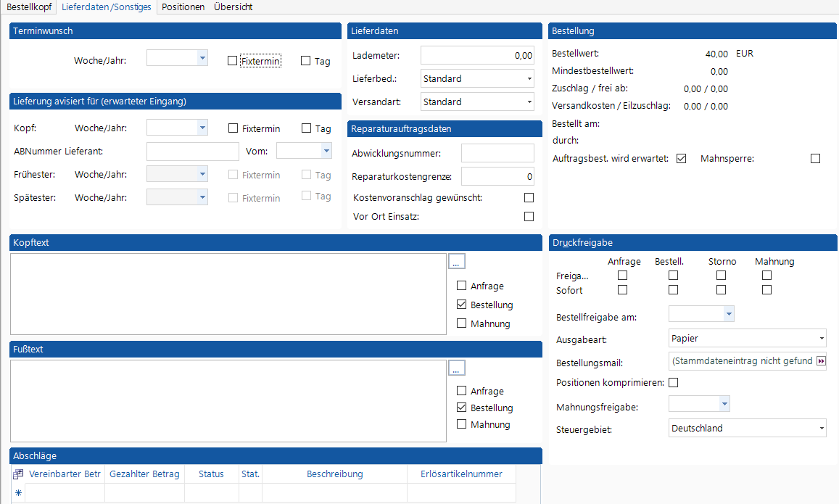Open the Bestellfreigabe am date picker
Viewport: 839px width, 504px height.
click(x=728, y=314)
